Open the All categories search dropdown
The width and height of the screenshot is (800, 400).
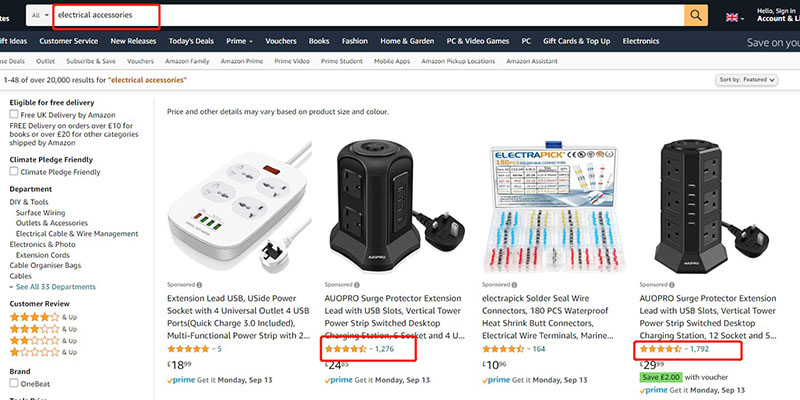(x=40, y=15)
